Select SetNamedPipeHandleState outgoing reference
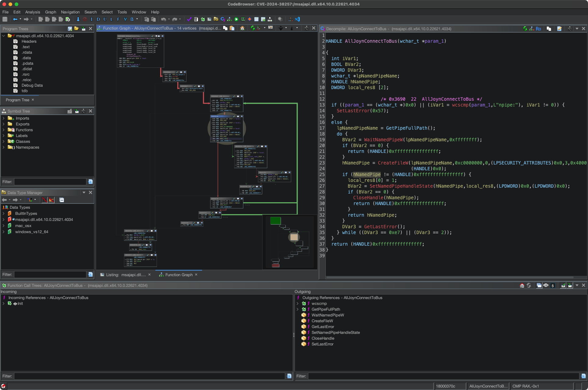Image resolution: width=588 pixels, height=390 pixels. [336, 332]
